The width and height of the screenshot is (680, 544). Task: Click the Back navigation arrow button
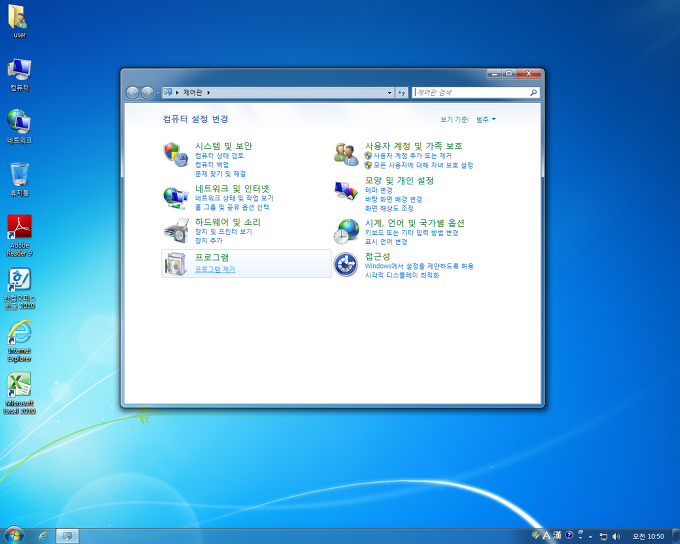[x=132, y=92]
